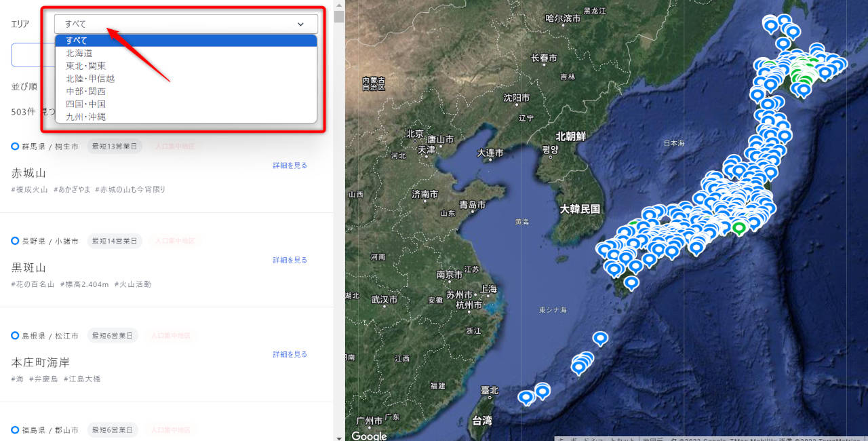The image size is (868, 441).
Task: Choose 北海道 from the area list
Action: point(79,53)
